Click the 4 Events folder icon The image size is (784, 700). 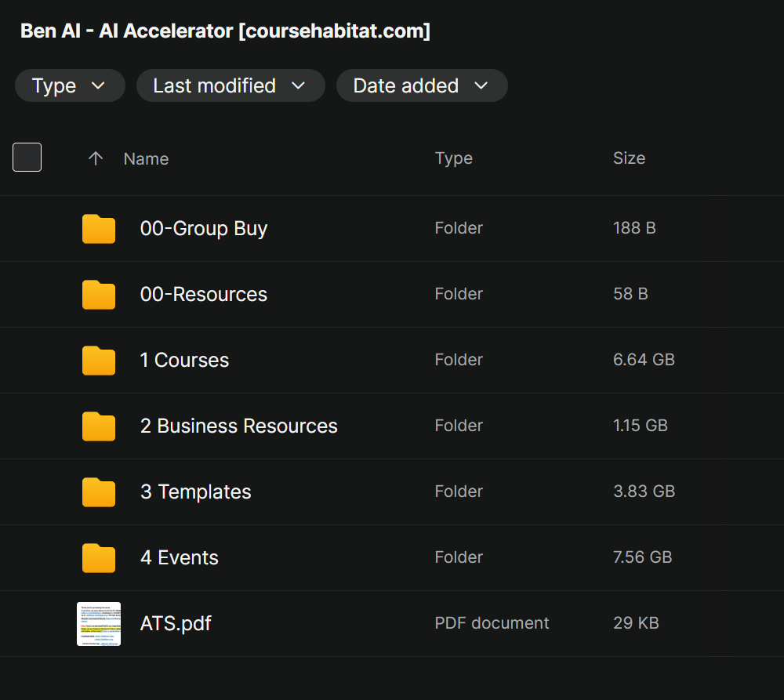(99, 558)
